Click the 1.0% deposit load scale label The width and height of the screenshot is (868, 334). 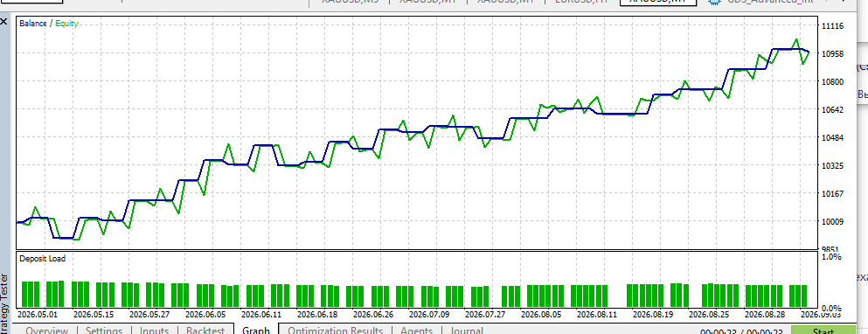(832, 257)
